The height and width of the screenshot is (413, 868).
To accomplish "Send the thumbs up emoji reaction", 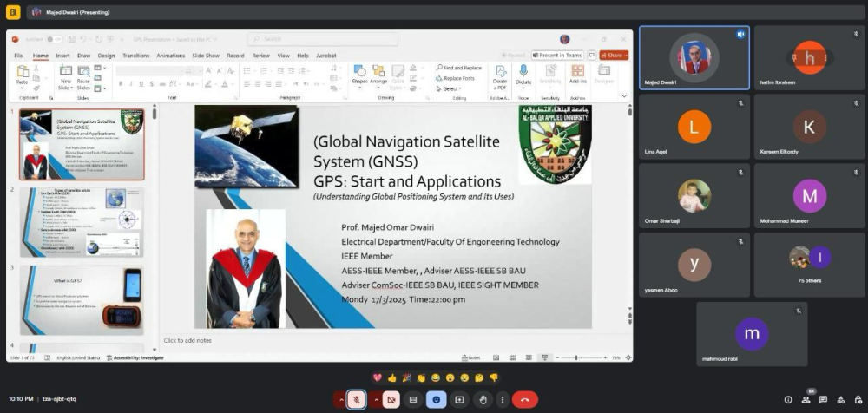I will coord(391,378).
